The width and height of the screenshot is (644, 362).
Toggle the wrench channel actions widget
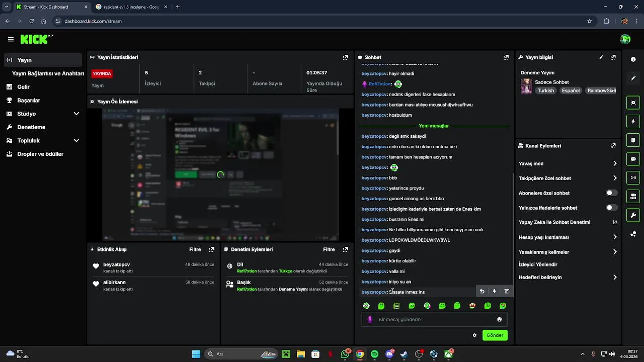click(x=633, y=215)
